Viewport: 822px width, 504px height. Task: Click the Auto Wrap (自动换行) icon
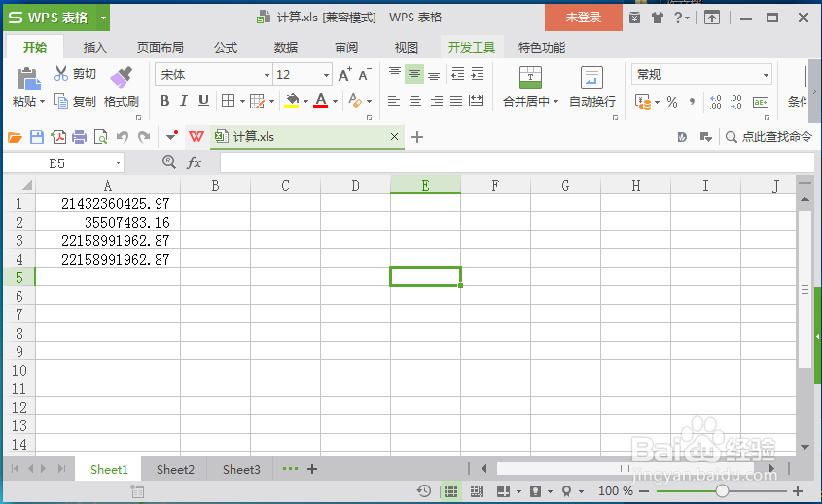tap(591, 77)
